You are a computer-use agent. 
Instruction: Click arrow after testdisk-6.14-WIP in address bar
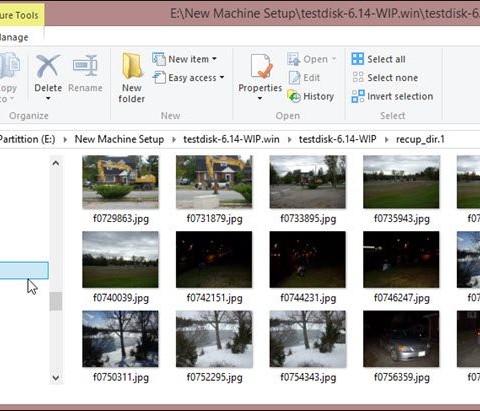386,140
